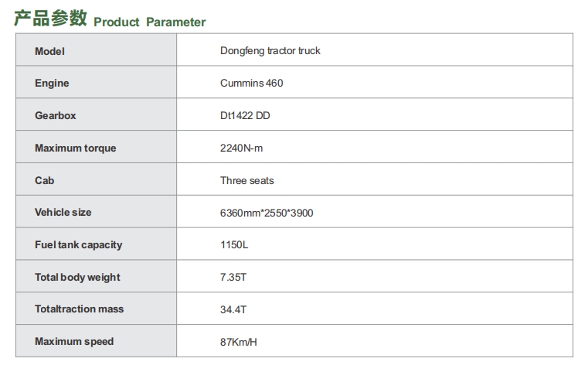Select the Engine row label
The image size is (588, 372).
pyautogui.click(x=52, y=84)
